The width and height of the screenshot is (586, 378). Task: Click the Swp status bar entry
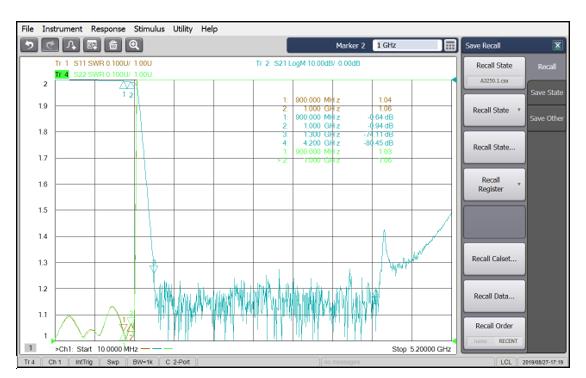pos(113,362)
